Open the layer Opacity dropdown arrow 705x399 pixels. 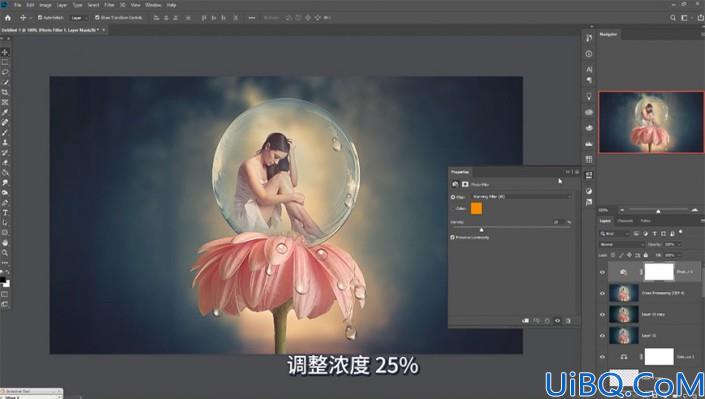pyautogui.click(x=679, y=244)
